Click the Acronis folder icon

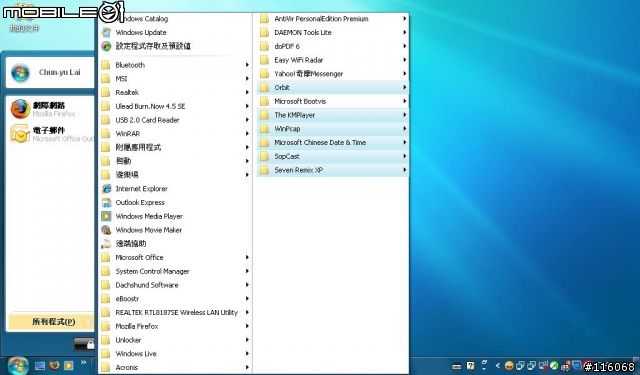[106, 368]
